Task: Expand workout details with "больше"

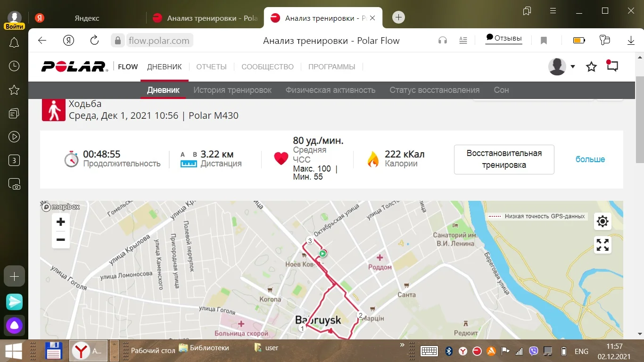Action: pos(590,159)
